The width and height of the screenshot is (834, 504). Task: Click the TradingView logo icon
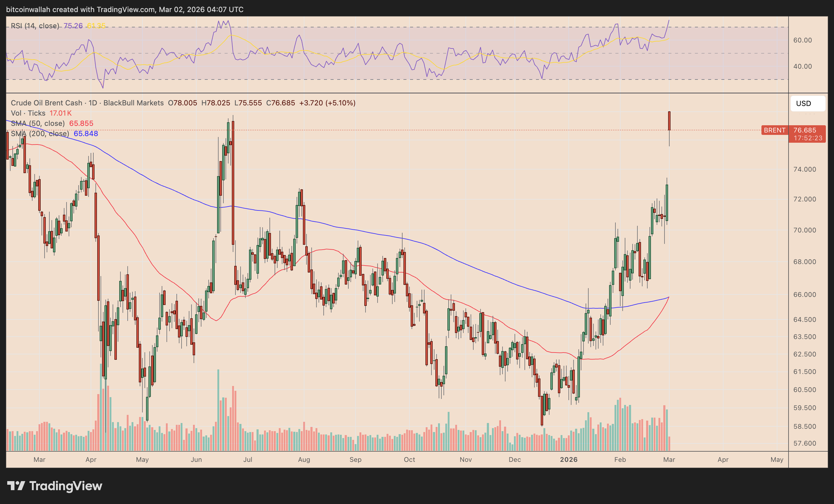pyautogui.click(x=16, y=486)
